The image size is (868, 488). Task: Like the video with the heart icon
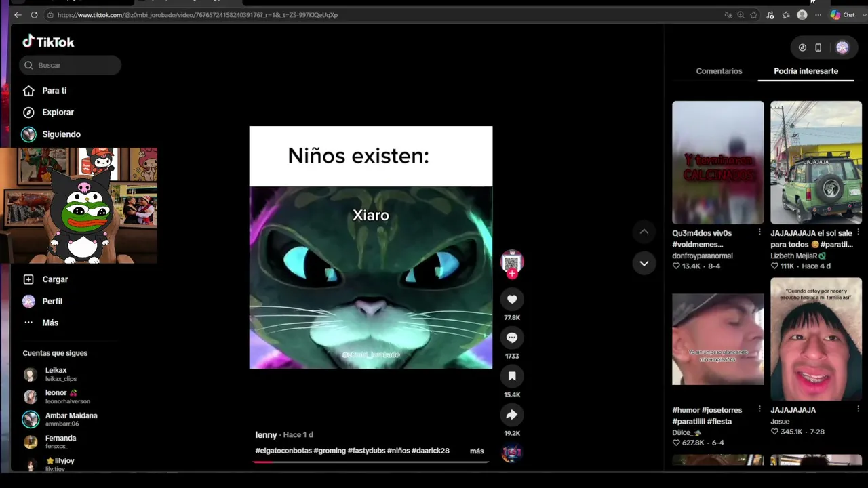512,299
